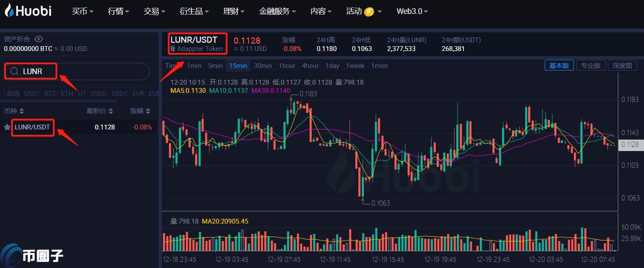Choose the 4hour chart interval
The image size is (644, 268).
(x=310, y=66)
